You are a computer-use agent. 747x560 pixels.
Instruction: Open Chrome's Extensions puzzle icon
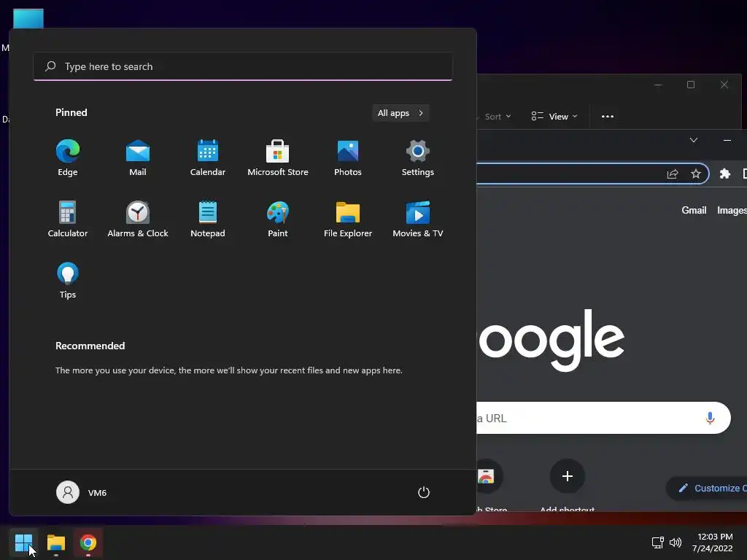point(724,174)
